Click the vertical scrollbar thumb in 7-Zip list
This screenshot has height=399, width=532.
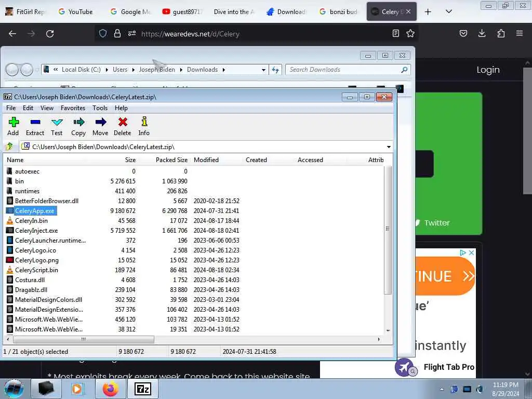[388, 229]
